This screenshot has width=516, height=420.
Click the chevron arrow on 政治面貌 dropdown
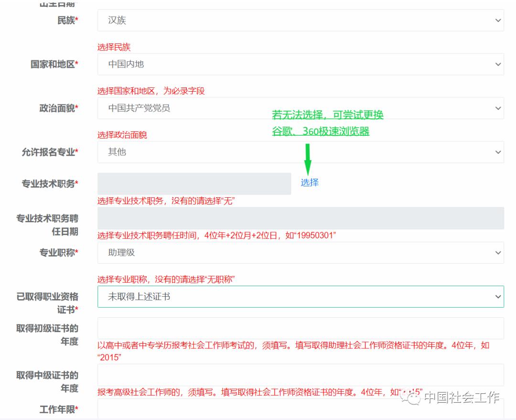(x=498, y=108)
